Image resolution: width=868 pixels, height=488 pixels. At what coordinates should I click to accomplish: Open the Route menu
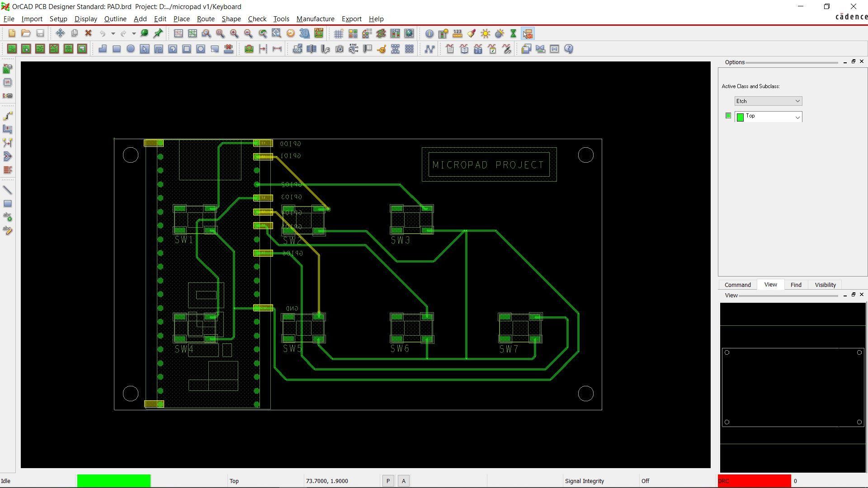[205, 19]
